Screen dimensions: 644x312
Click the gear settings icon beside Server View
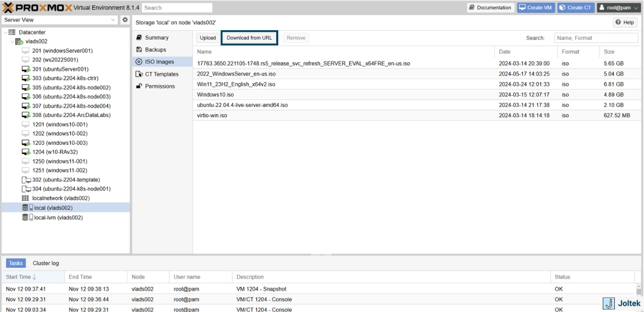pos(125,20)
